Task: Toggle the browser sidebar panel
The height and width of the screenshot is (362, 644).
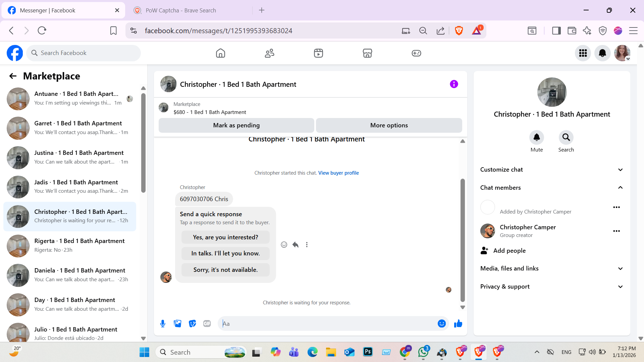Action: point(556,31)
